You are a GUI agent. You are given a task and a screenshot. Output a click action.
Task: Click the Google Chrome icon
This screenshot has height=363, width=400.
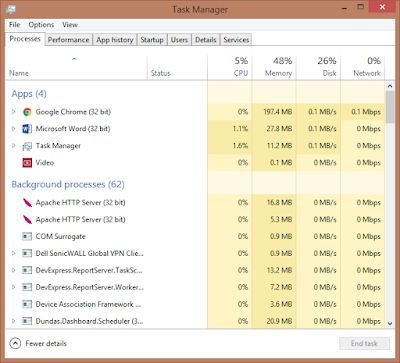[27, 112]
